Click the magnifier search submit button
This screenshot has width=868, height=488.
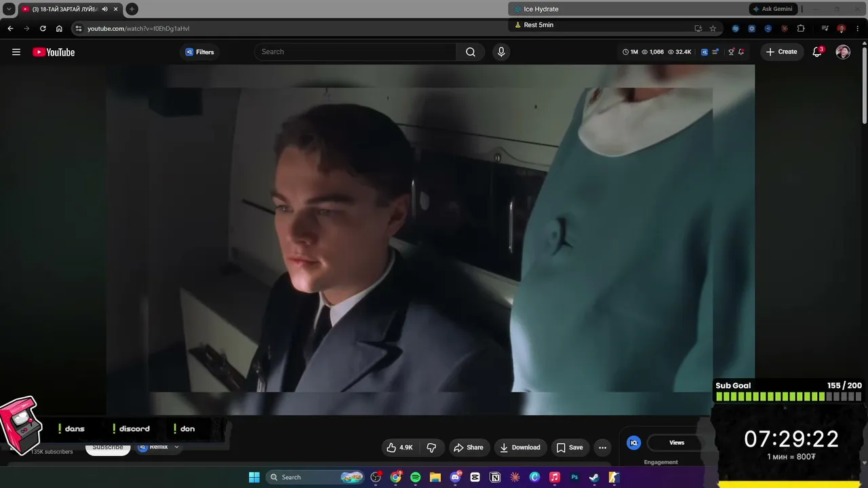pyautogui.click(x=471, y=52)
